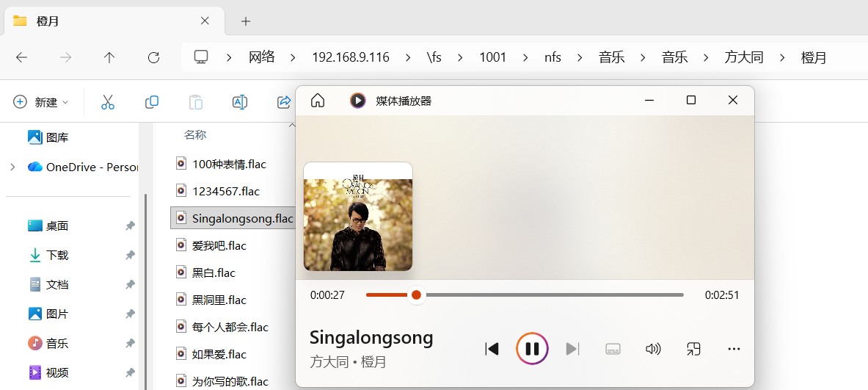Open OneDrive - Personal in navigation pane
868x390 pixels.
click(83, 167)
